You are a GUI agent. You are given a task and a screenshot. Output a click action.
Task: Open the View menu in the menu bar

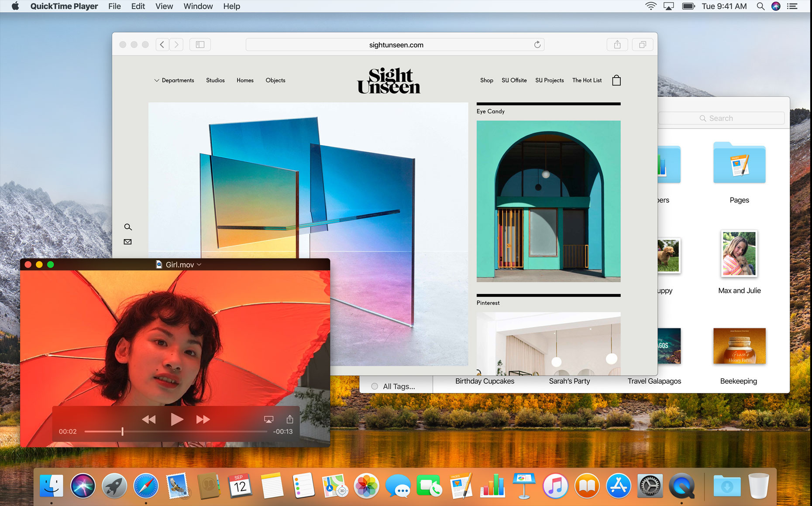(x=164, y=6)
